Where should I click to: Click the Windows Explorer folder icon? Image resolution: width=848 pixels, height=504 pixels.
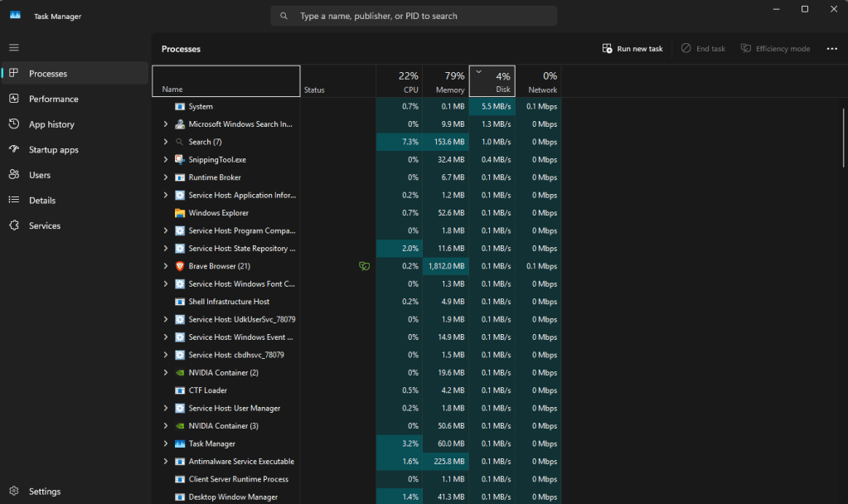point(180,213)
